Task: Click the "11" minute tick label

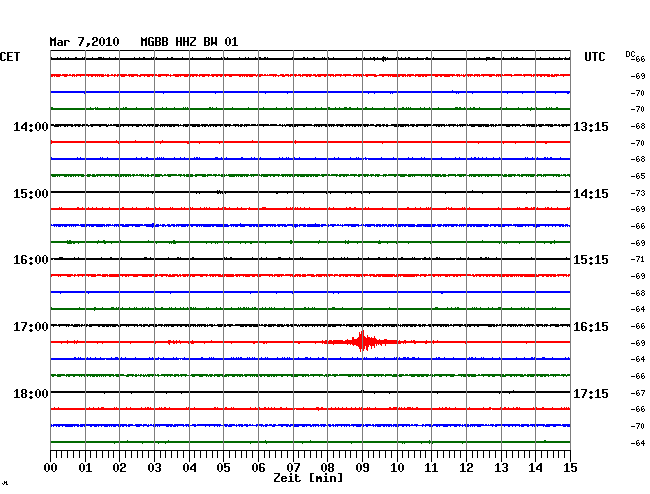Action: click(432, 467)
